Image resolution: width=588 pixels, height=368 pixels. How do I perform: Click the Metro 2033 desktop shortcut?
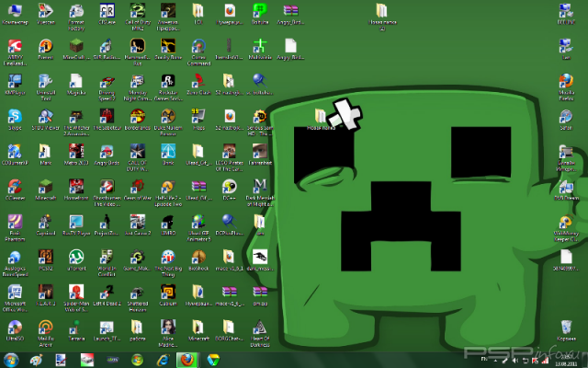click(x=76, y=151)
